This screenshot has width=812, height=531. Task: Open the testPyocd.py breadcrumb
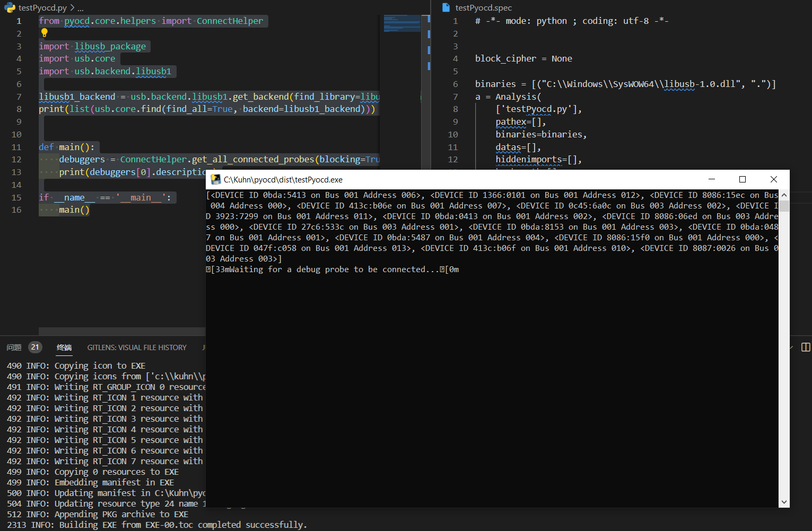(42, 8)
